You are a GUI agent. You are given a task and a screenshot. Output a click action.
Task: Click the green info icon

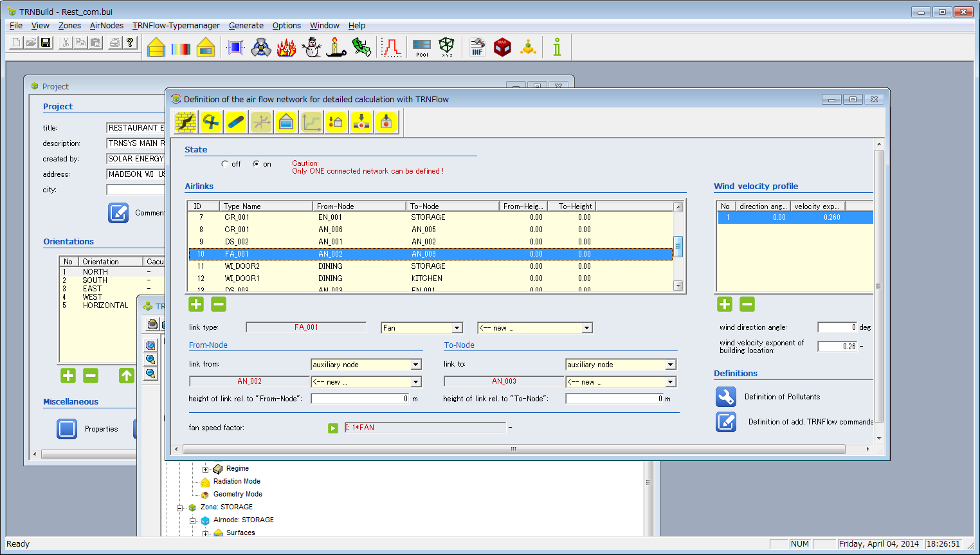tap(557, 47)
